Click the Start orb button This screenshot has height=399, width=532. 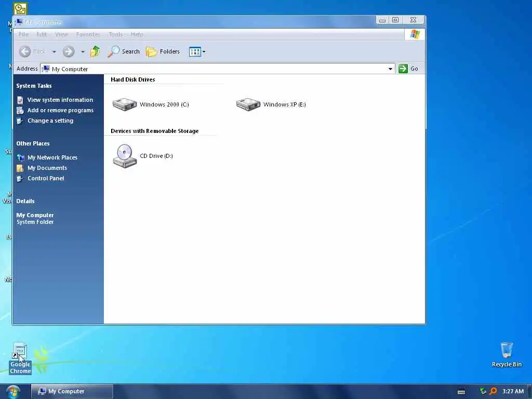pos(13,392)
